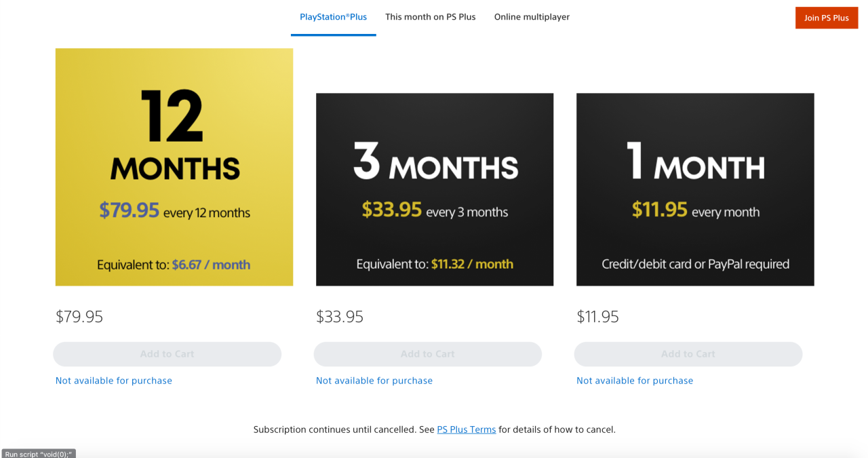
Task: Click Credit/debit card or PayPal required text
Action: (695, 264)
